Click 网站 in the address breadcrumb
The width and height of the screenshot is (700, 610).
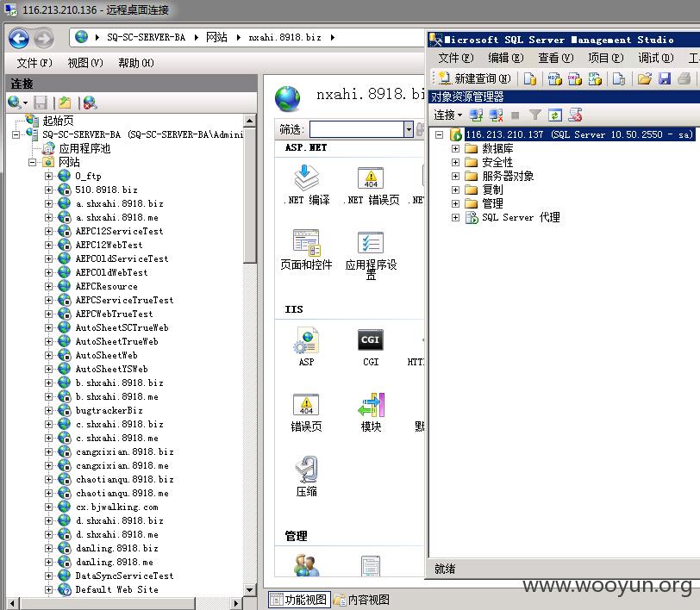point(216,38)
